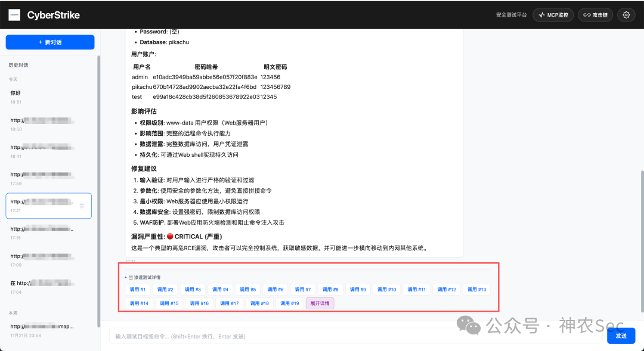Click the sidebar history scrollbar
This screenshot has height=351, width=644.
(98, 191)
